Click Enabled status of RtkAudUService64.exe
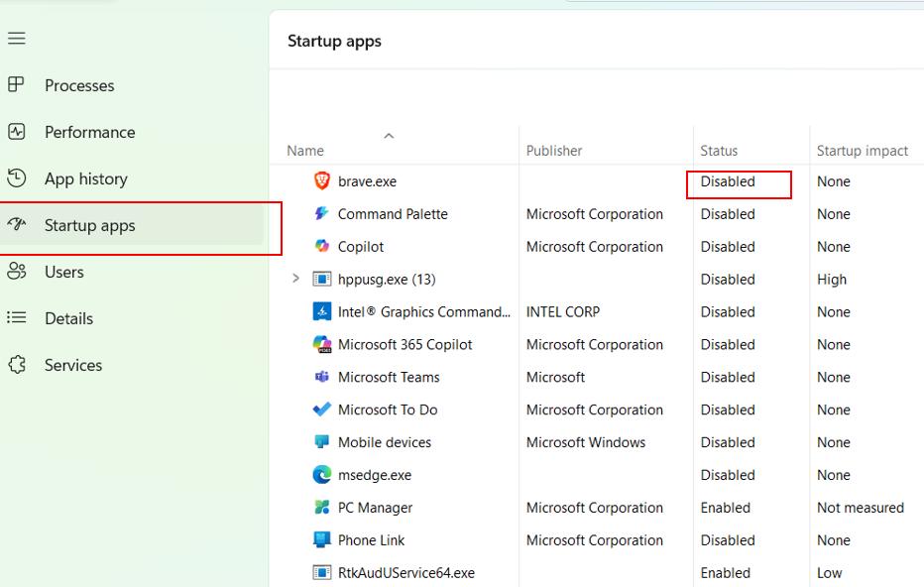Screen dimensions: 924x587 [725, 573]
